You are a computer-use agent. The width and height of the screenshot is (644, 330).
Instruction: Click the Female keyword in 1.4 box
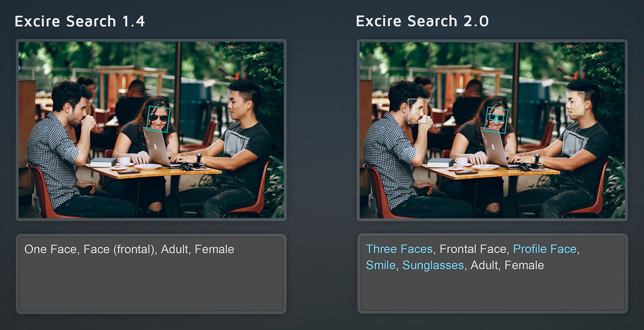[x=215, y=250]
